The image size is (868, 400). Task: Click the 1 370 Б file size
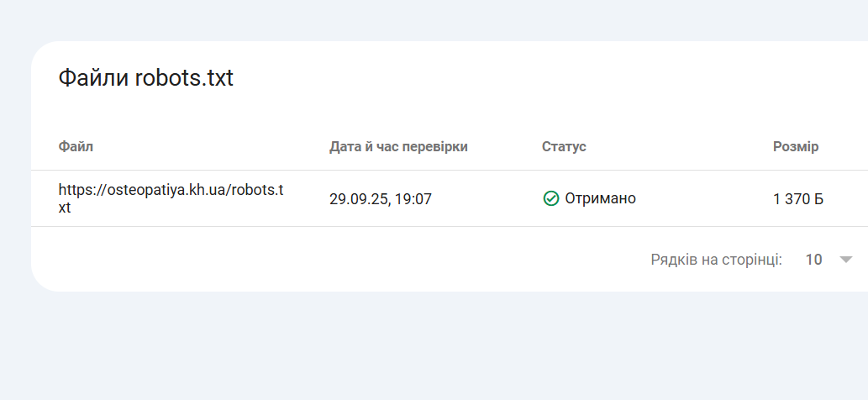[798, 199]
